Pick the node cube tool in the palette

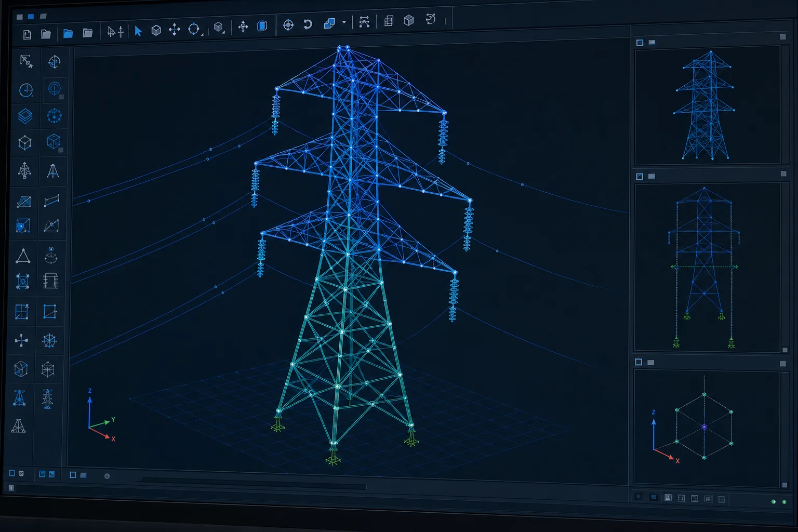click(x=25, y=142)
